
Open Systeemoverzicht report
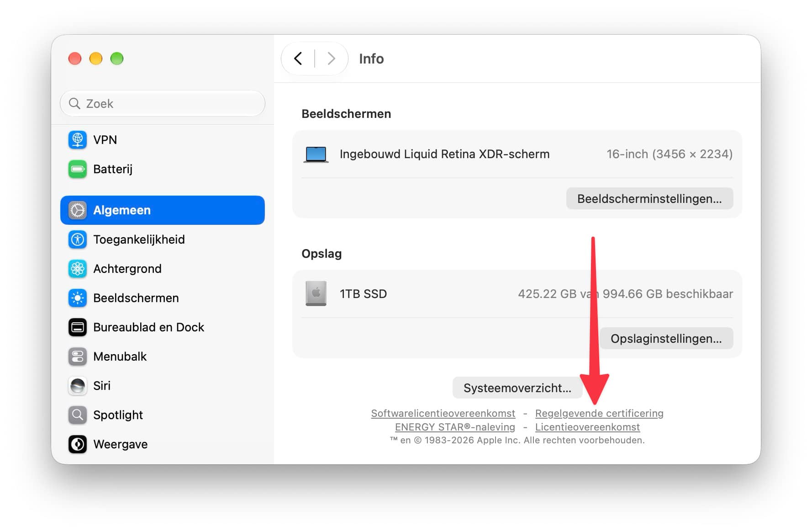[x=517, y=388]
